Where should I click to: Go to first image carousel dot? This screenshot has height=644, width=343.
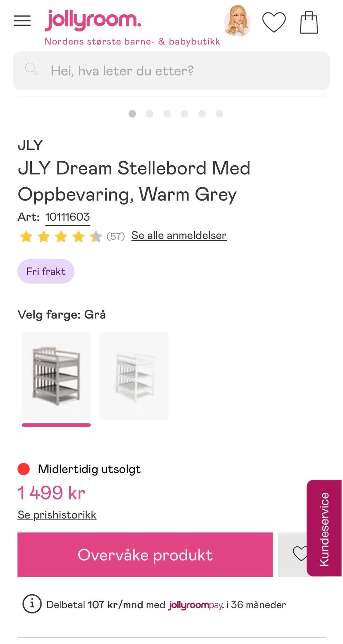(132, 114)
